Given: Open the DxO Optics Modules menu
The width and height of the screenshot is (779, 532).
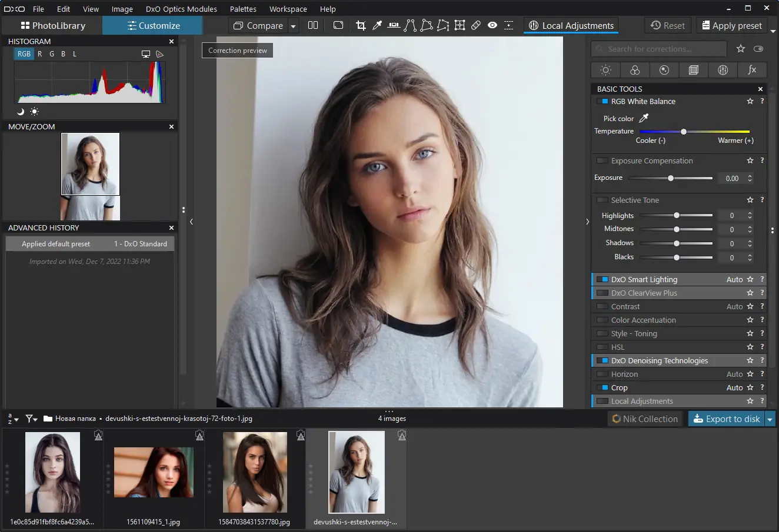Looking at the screenshot, I should 181,9.
